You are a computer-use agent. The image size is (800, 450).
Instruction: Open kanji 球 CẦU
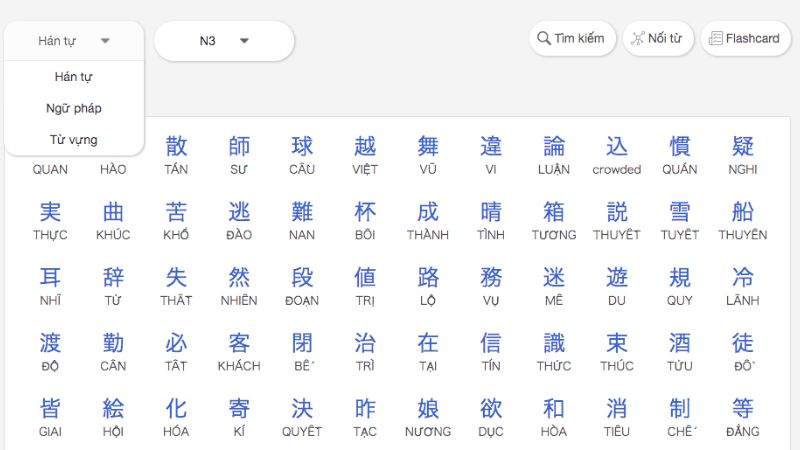[302, 155]
